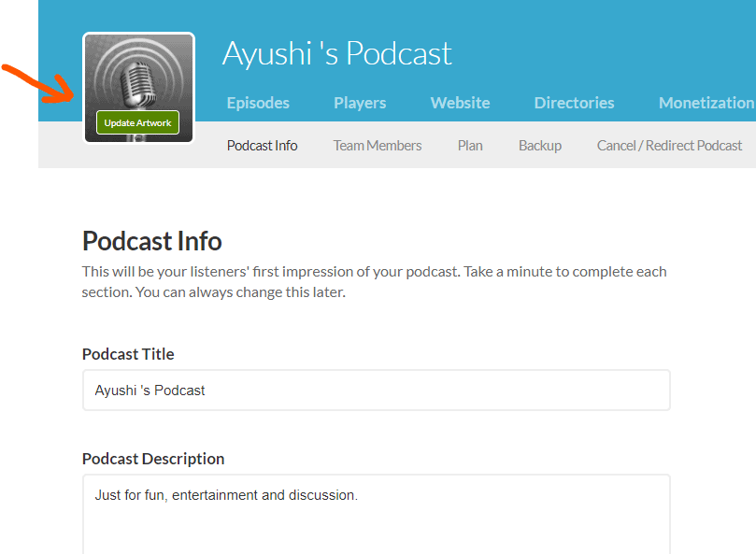View the Plan sub-tab
This screenshot has width=756, height=554.
pos(470,145)
